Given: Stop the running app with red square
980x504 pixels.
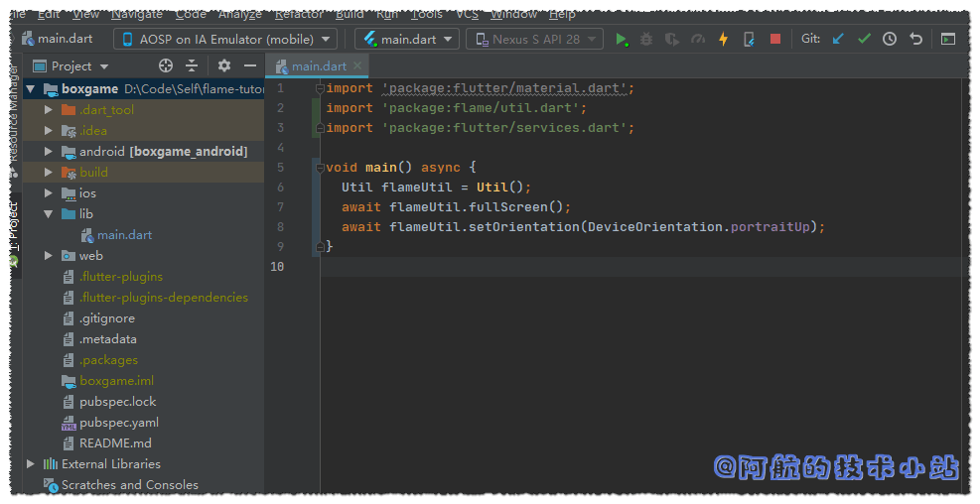Looking at the screenshot, I should point(775,40).
